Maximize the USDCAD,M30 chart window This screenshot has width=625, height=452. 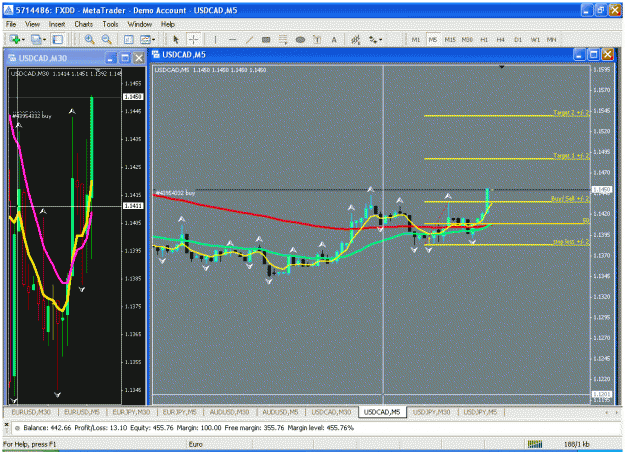pos(125,58)
